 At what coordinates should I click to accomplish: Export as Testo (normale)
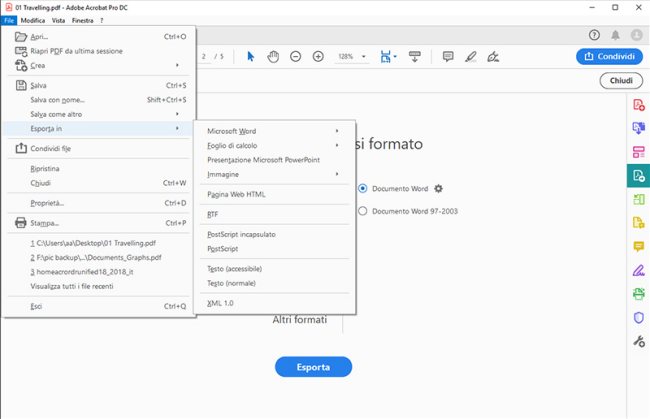tap(274, 283)
